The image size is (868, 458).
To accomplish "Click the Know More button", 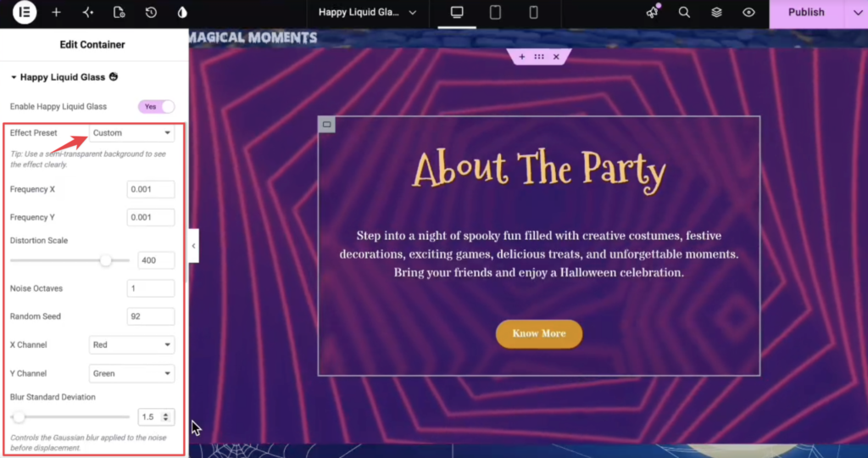I will coord(538,333).
